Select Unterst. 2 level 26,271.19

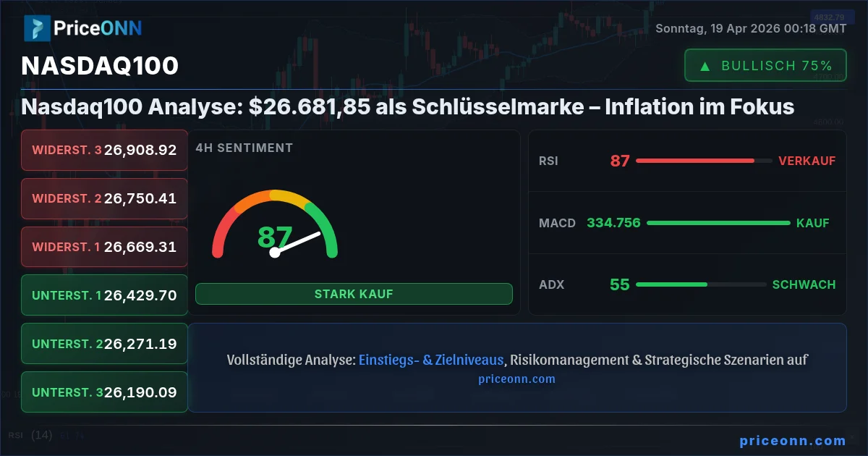click(104, 344)
